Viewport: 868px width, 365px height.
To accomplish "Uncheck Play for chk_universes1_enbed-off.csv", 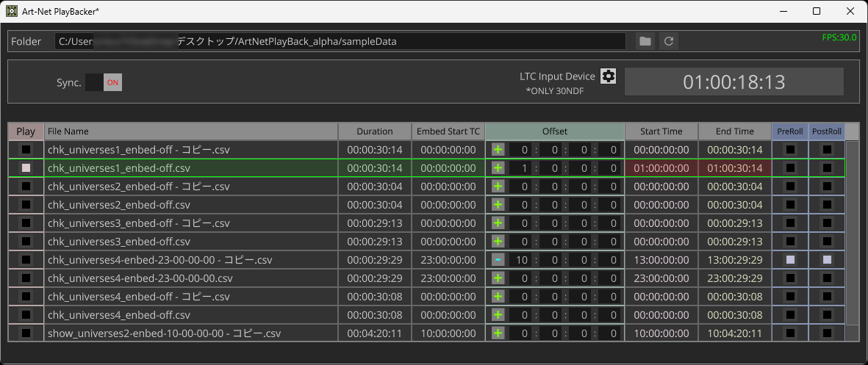I will click(x=26, y=168).
